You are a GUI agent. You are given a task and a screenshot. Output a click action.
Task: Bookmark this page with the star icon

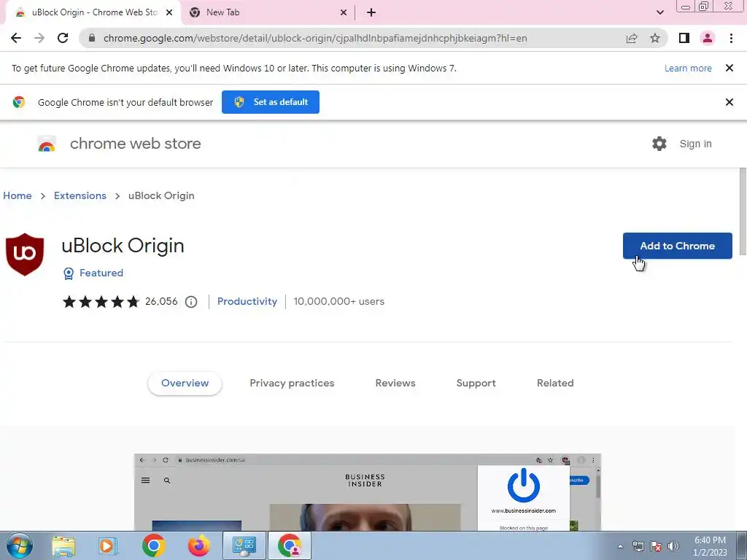[655, 38]
